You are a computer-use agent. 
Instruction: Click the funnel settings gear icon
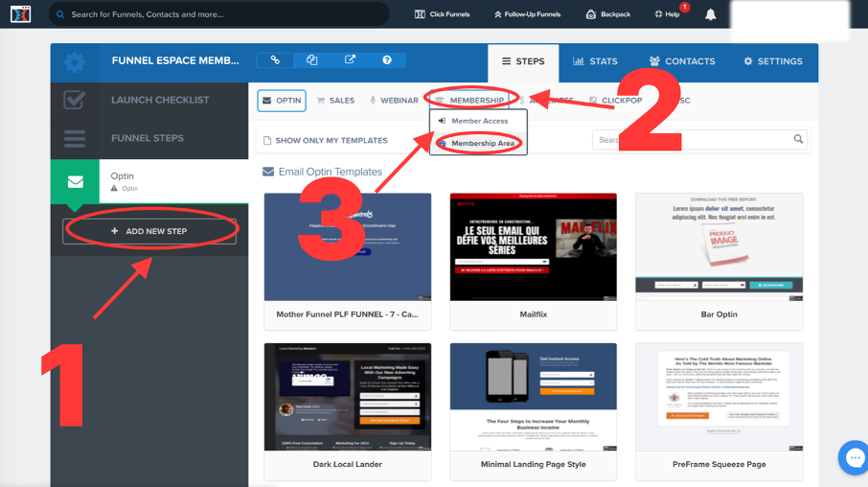point(75,62)
